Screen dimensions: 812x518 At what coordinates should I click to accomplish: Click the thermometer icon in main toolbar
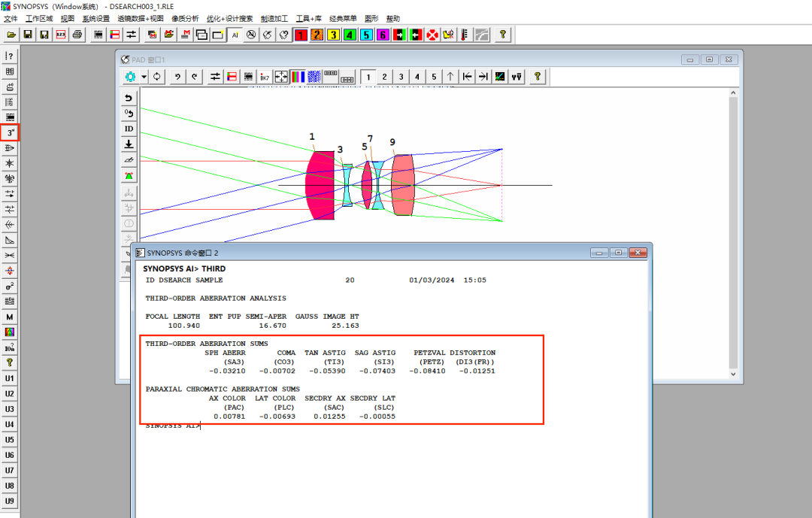pyautogui.click(x=465, y=35)
